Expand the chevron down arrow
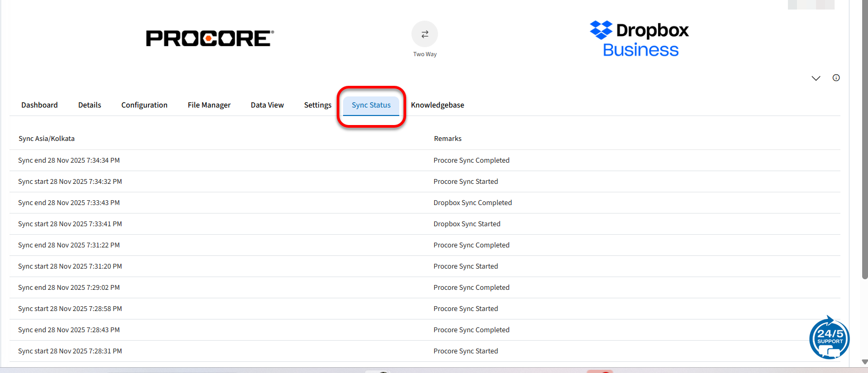Viewport: 868px width, 373px height. coord(816,78)
